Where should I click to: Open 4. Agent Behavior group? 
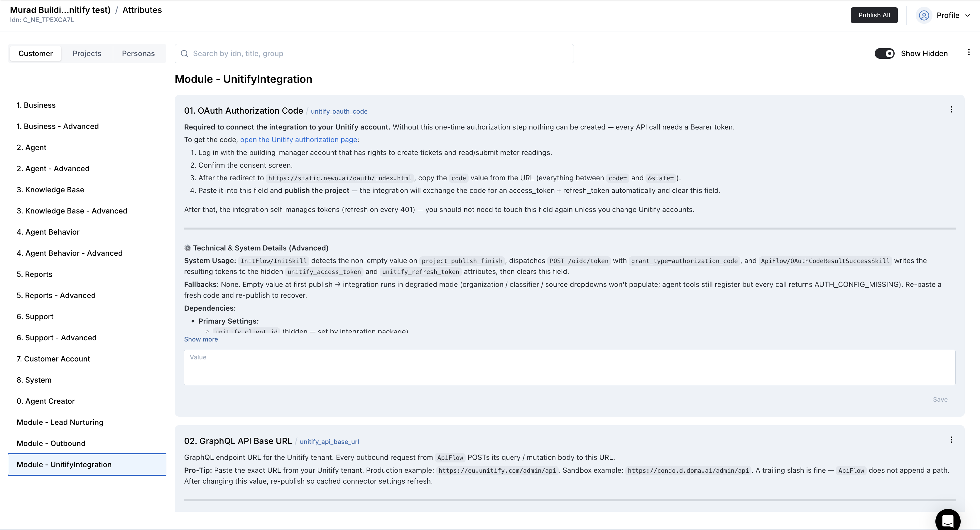tap(87, 232)
